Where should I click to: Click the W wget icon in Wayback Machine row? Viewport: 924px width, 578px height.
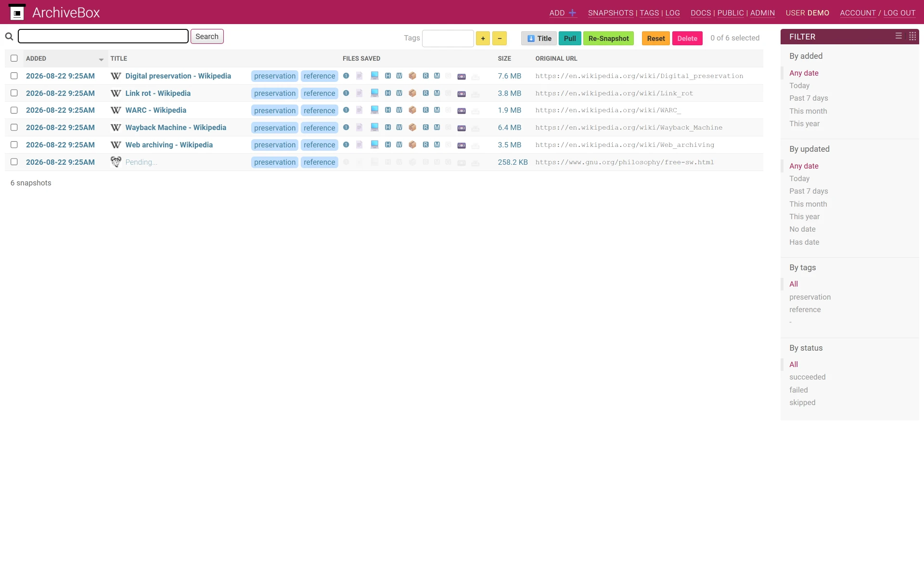click(399, 128)
